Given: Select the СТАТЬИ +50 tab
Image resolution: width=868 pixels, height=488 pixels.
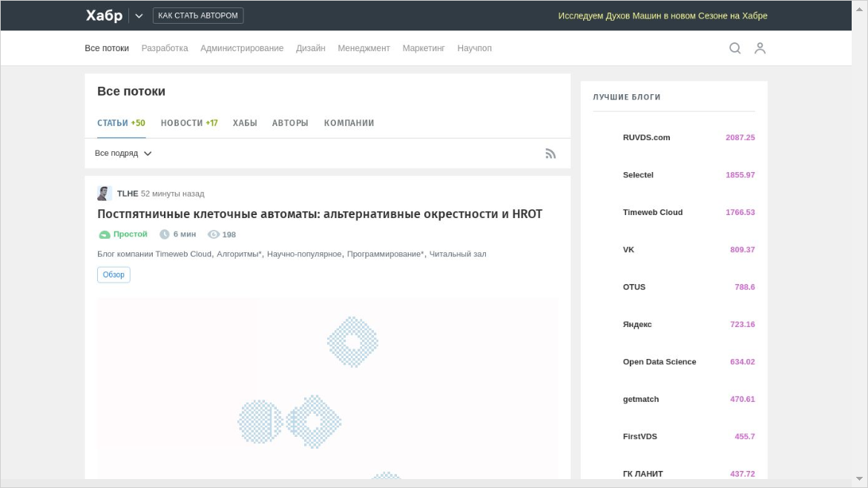Looking at the screenshot, I should pos(121,123).
